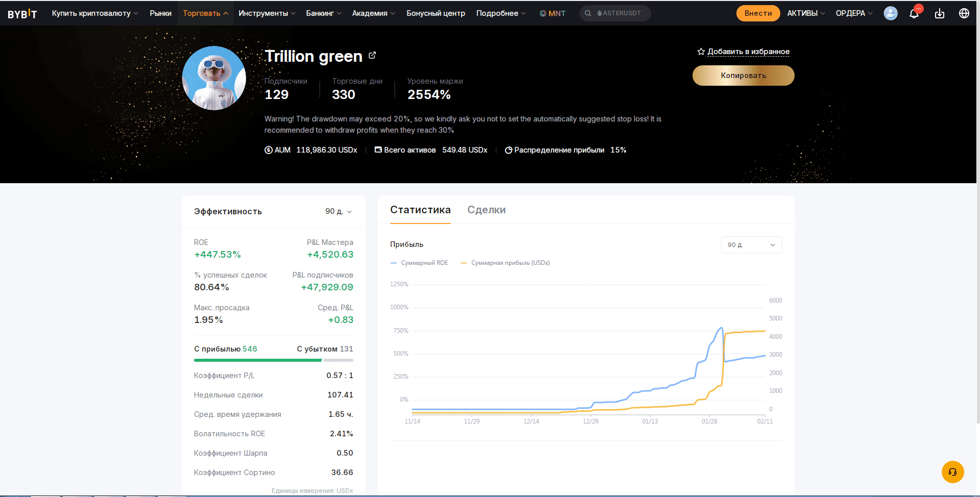
Task: Click the Подписчики count 129
Action: pyautogui.click(x=276, y=95)
